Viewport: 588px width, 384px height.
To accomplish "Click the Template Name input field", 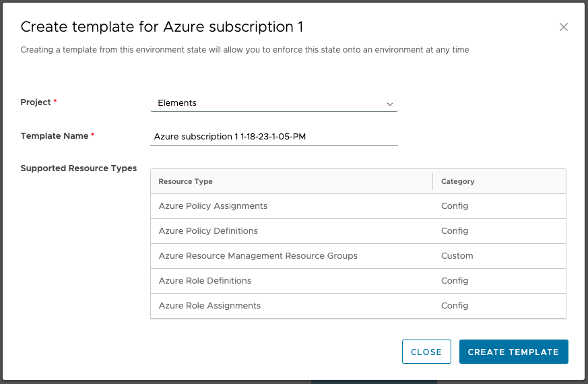I will tap(274, 137).
